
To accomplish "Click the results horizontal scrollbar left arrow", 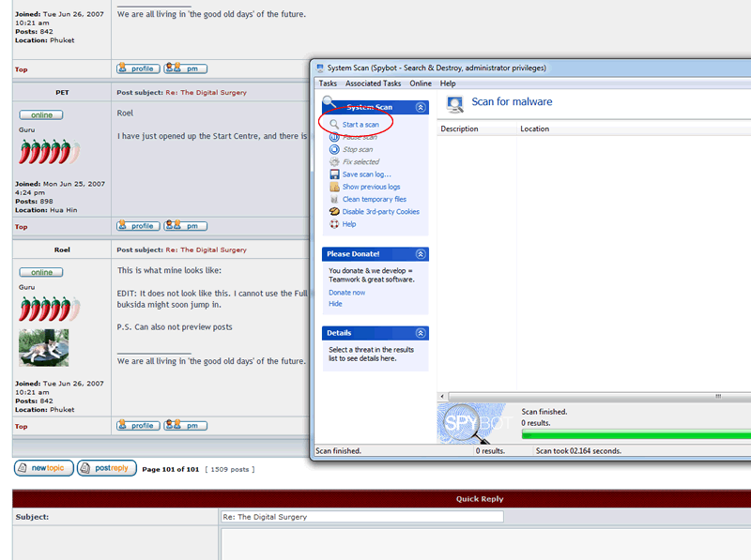I will [x=442, y=396].
